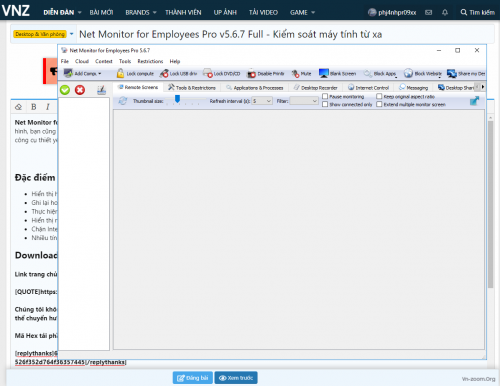
Task: Click the eraser remove-formatting icon in editor
Action: (x=19, y=107)
